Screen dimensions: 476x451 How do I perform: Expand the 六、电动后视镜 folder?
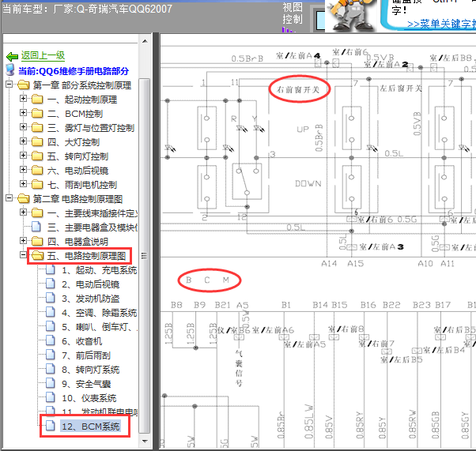(24, 169)
